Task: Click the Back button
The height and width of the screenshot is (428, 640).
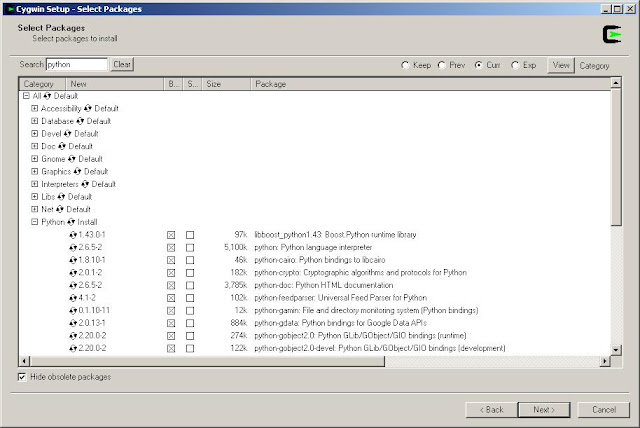Action: [x=491, y=410]
